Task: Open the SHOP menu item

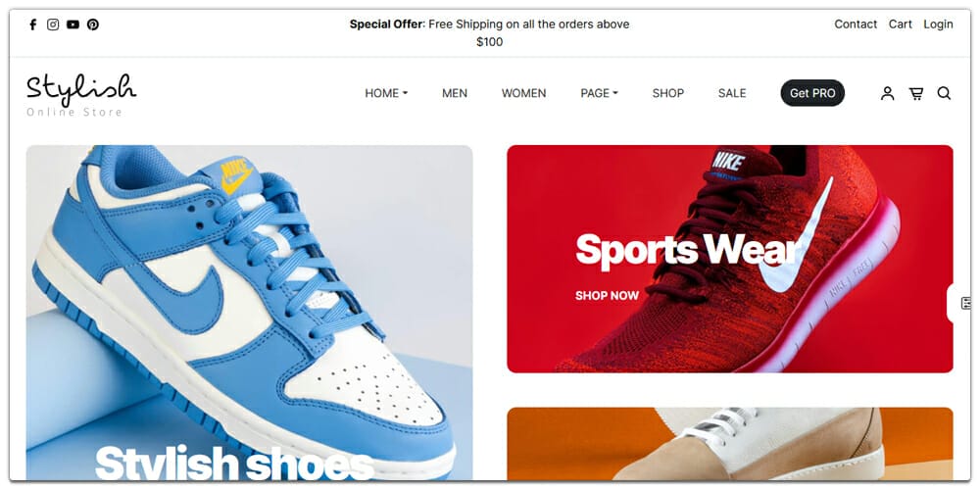Action: (x=668, y=93)
